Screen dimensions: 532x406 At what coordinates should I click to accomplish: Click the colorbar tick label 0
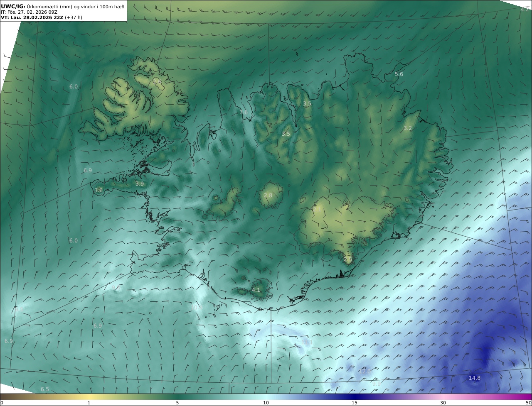point(2,403)
